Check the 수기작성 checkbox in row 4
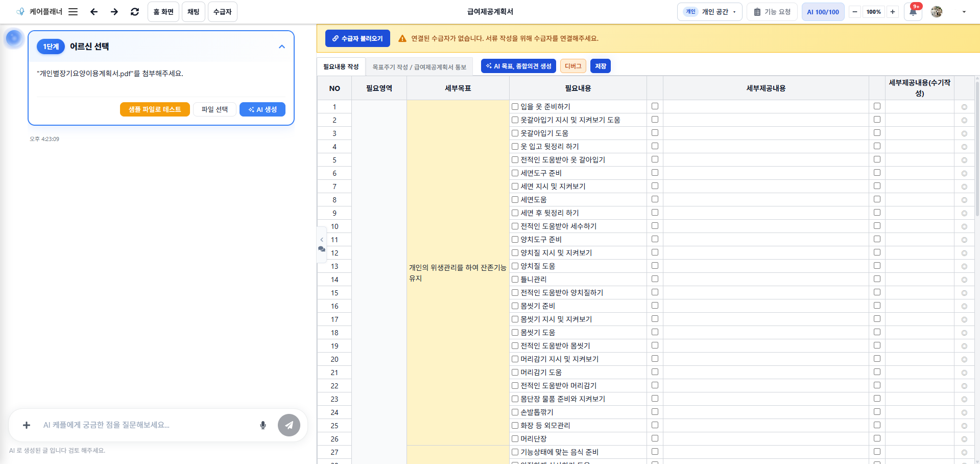 click(x=877, y=146)
